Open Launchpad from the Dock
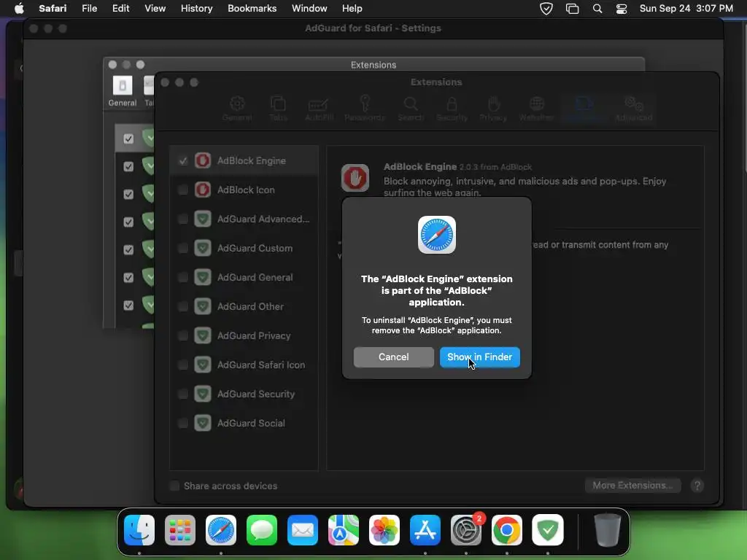 (x=180, y=530)
